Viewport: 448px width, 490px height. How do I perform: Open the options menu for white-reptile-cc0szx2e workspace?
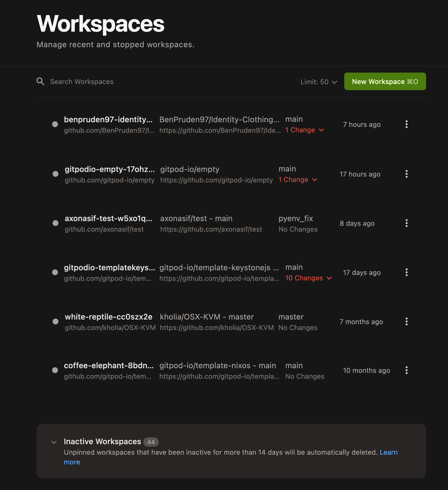407,322
